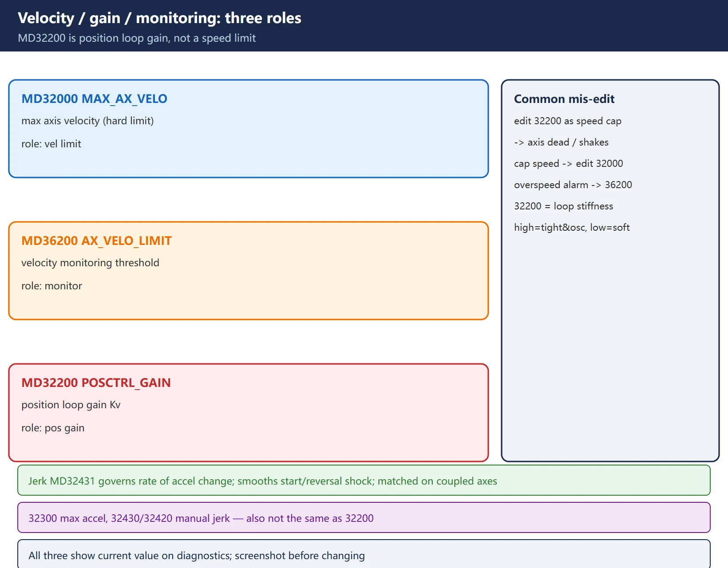Click subtitle 'MD32200 is position loop gain, not a speed limit'
Image resolution: width=728 pixels, height=568 pixels.
[137, 38]
